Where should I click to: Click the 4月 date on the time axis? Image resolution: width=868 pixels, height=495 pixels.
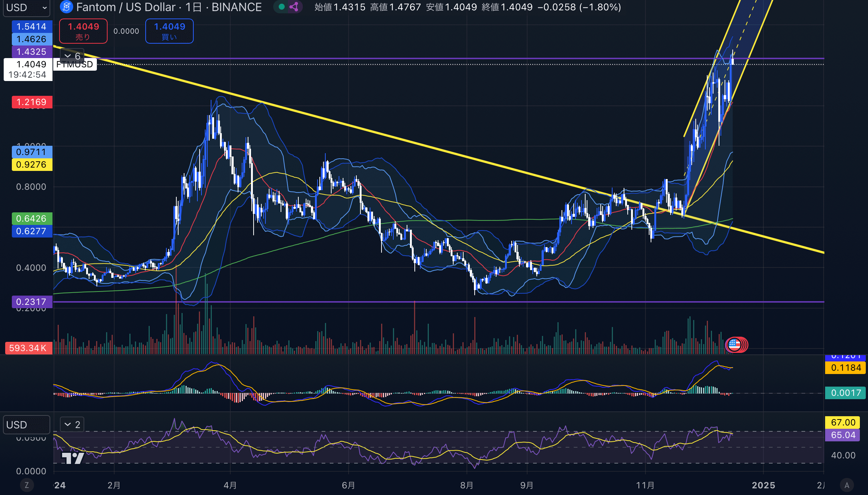pos(230,485)
